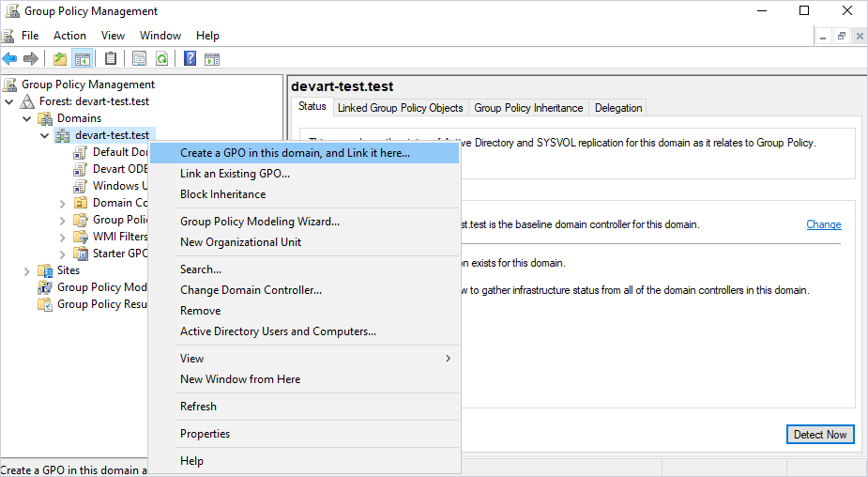Image resolution: width=868 pixels, height=477 pixels.
Task: Click the Properties toolbar icon
Action: (139, 59)
